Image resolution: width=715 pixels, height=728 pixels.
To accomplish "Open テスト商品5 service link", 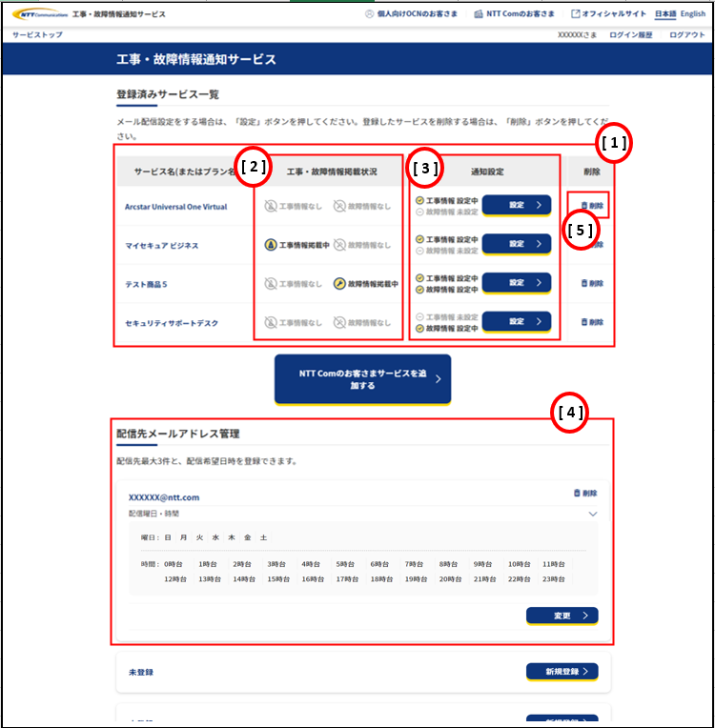I will pos(146,284).
